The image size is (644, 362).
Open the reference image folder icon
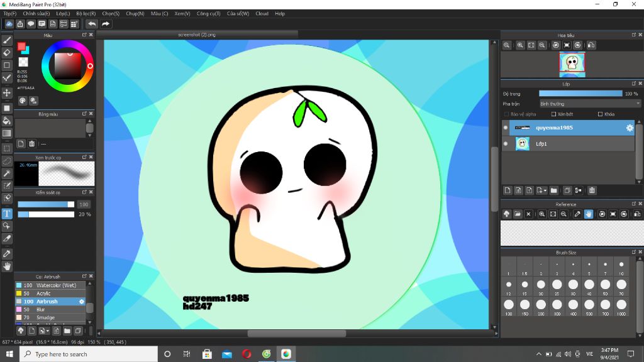pyautogui.click(x=518, y=214)
